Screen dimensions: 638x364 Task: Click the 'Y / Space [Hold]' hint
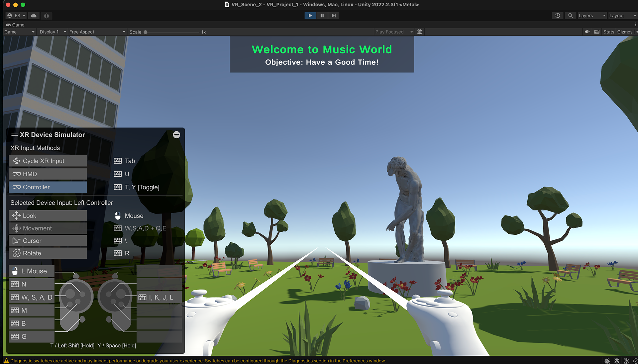tap(117, 346)
